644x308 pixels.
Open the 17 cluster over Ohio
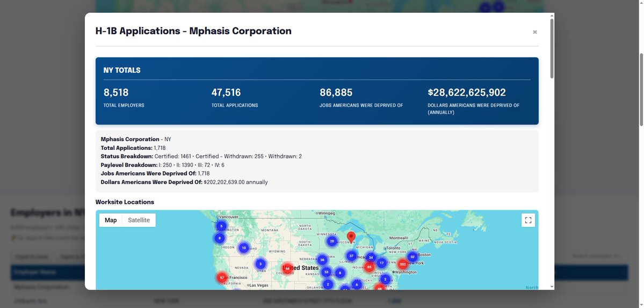click(381, 263)
